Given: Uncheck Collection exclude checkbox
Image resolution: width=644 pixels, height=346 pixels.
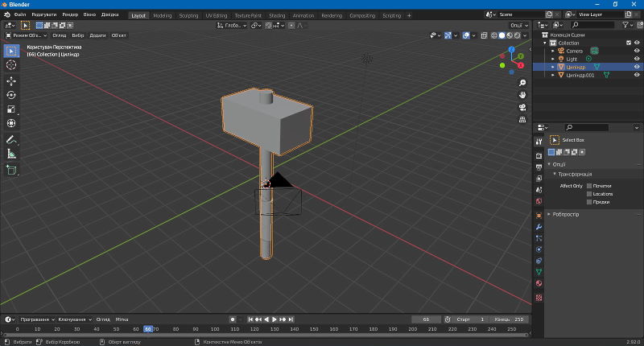Looking at the screenshot, I should (629, 43).
